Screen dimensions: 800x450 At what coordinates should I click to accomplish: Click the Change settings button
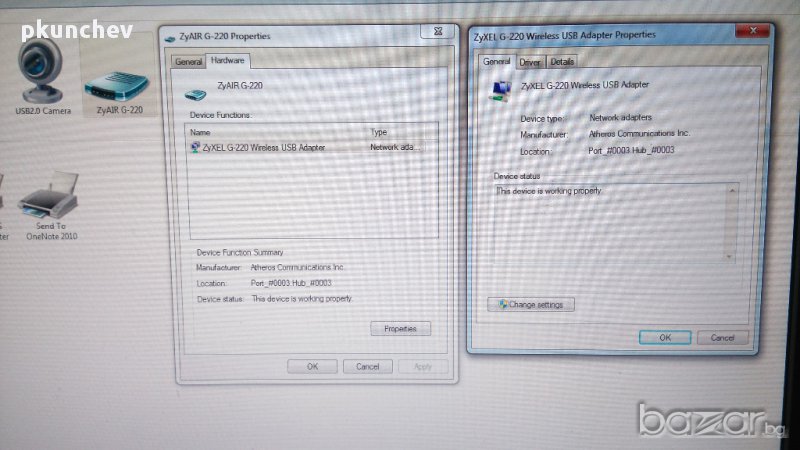531,304
